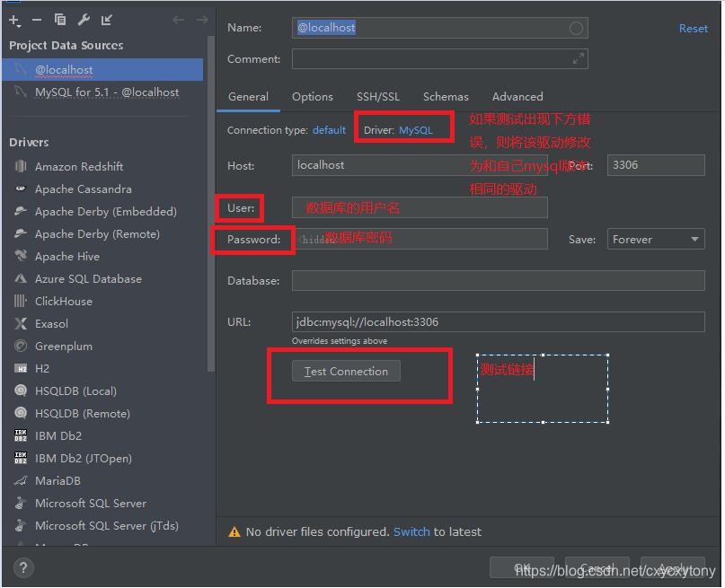This screenshot has height=588, width=725.
Task: Click into the Name field
Action: (x=439, y=28)
